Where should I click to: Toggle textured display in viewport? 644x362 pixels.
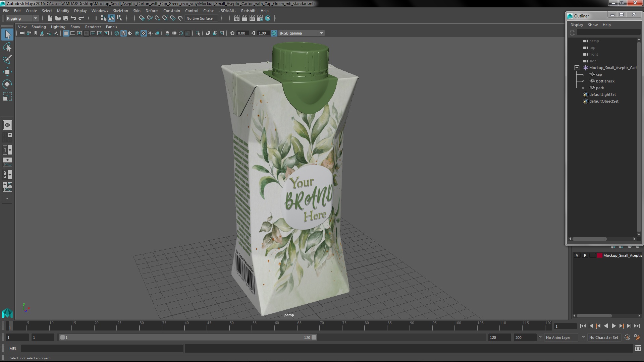click(144, 33)
